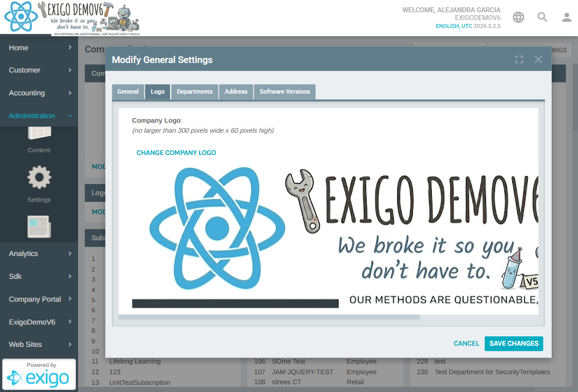Expand the Web Sites menu
This screenshot has width=578, height=392.
pyautogui.click(x=39, y=345)
